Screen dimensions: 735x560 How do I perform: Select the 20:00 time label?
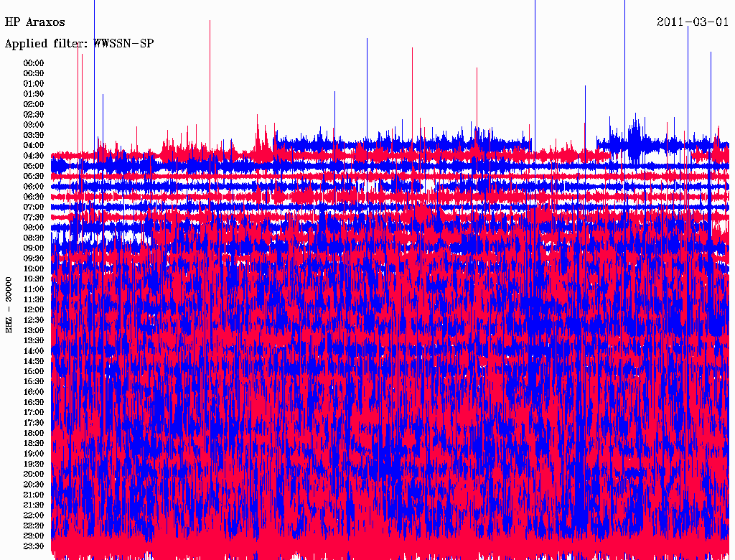34,474
